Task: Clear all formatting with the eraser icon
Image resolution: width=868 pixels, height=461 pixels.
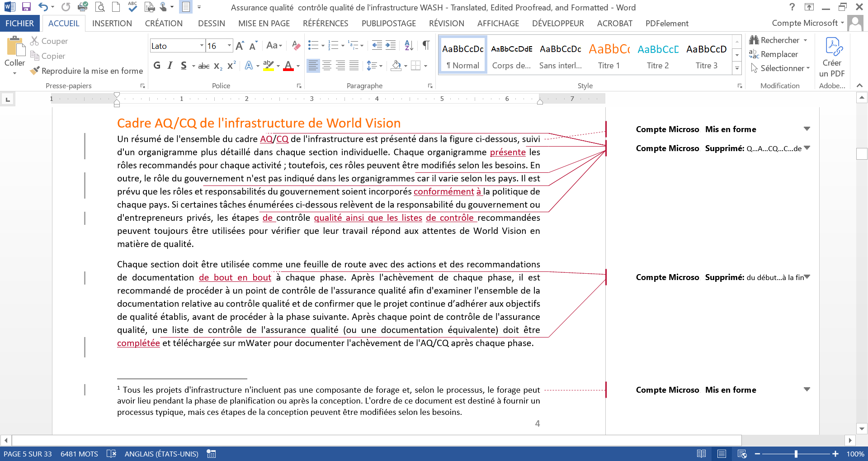Action: tap(296, 46)
